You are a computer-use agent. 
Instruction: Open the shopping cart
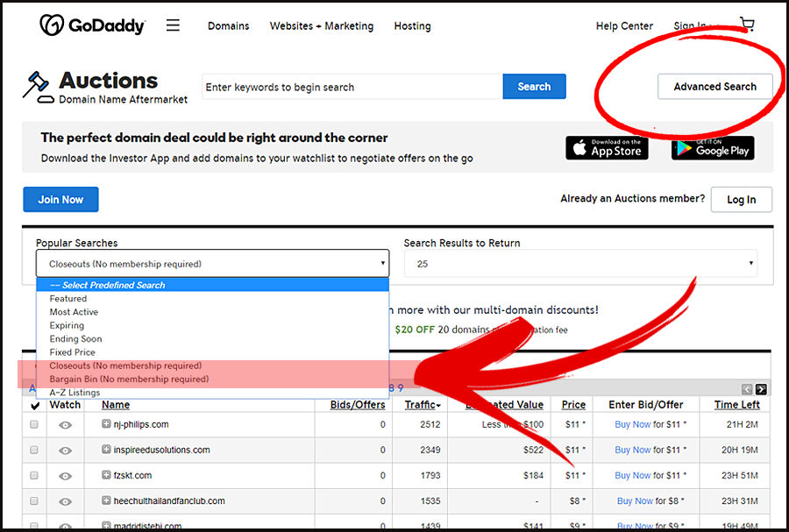(747, 24)
